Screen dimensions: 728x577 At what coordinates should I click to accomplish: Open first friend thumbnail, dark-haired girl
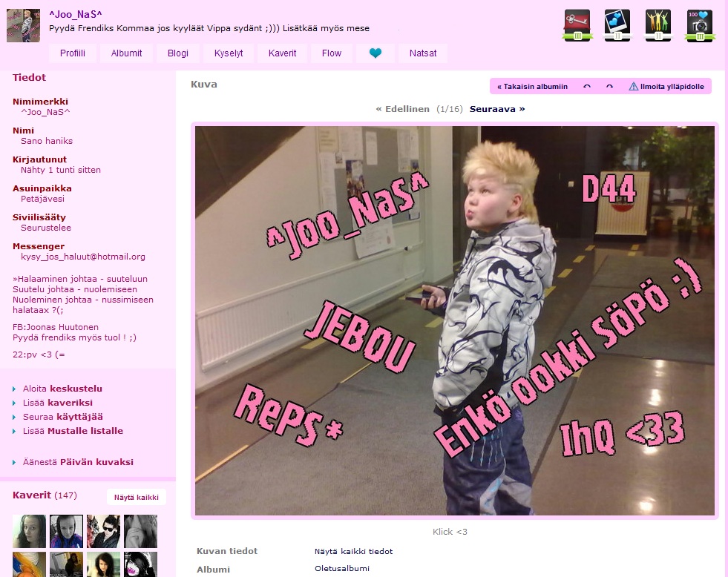coord(29,531)
